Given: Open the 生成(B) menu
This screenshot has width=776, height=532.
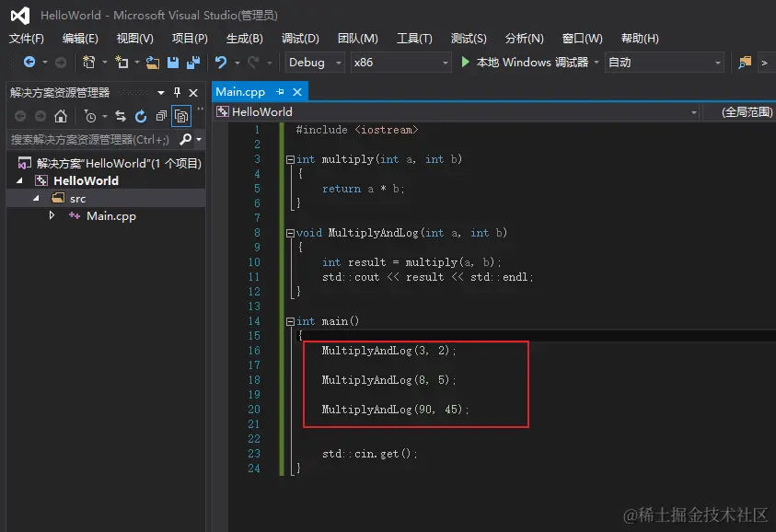Looking at the screenshot, I should coord(245,38).
